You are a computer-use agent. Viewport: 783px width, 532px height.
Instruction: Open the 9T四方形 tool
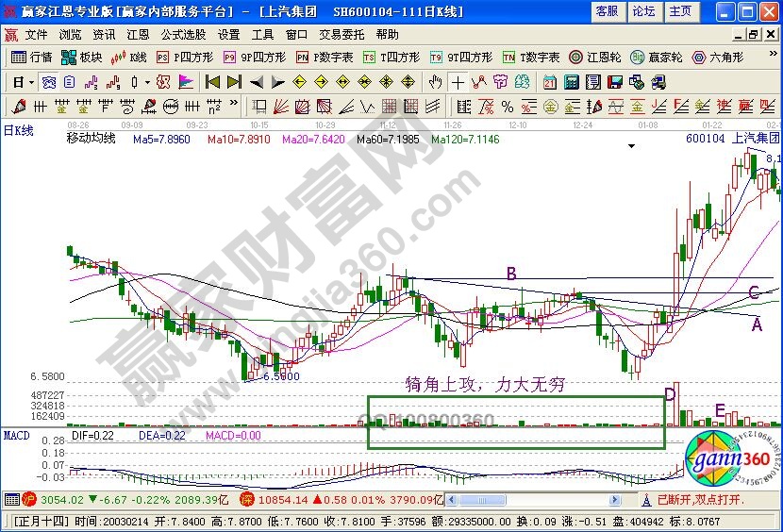tap(461, 58)
